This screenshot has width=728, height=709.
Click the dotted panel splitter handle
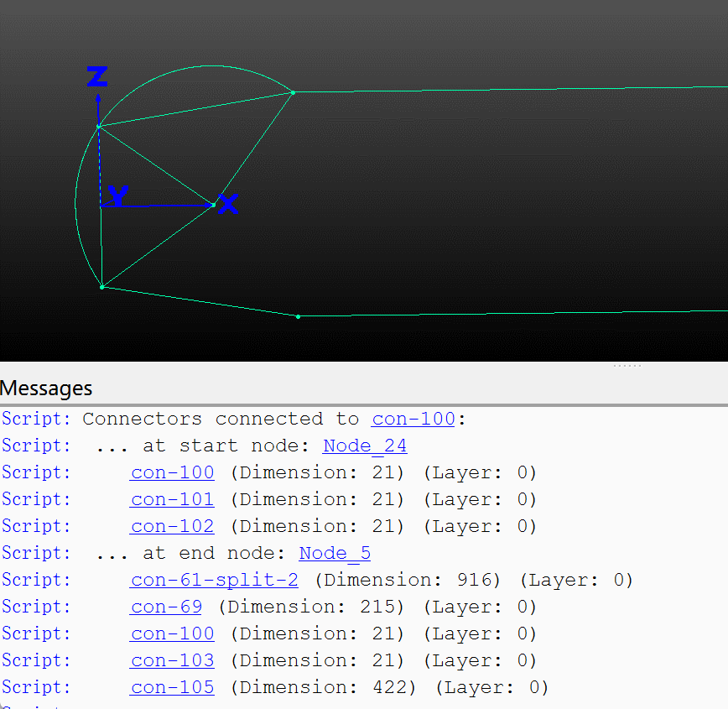(627, 364)
